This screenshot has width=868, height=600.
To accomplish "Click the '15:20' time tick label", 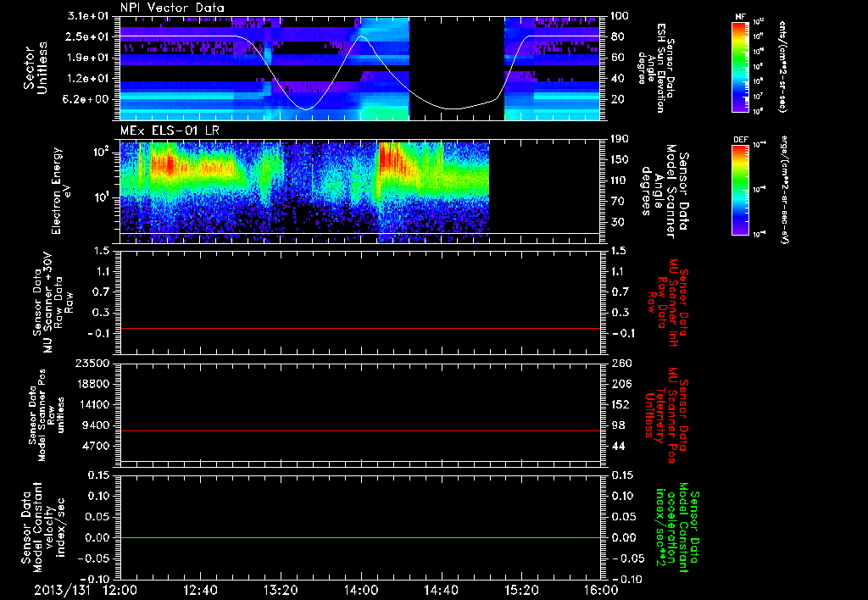I will [521, 590].
